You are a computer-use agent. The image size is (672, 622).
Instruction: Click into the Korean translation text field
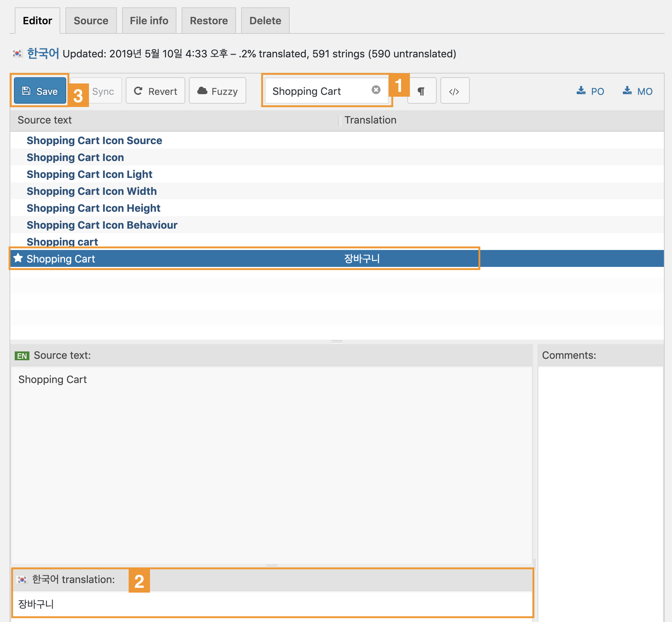272,604
